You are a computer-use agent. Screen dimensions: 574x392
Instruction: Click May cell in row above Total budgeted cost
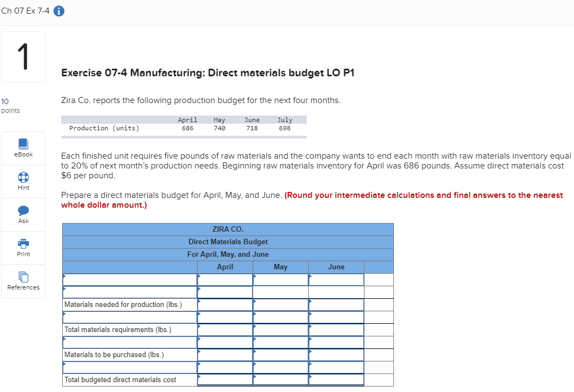pos(281,367)
